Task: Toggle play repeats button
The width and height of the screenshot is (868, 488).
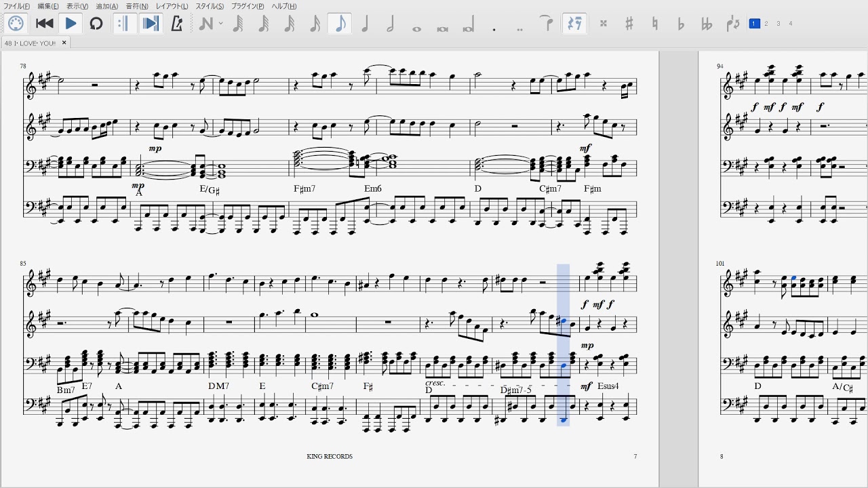Action: [124, 24]
